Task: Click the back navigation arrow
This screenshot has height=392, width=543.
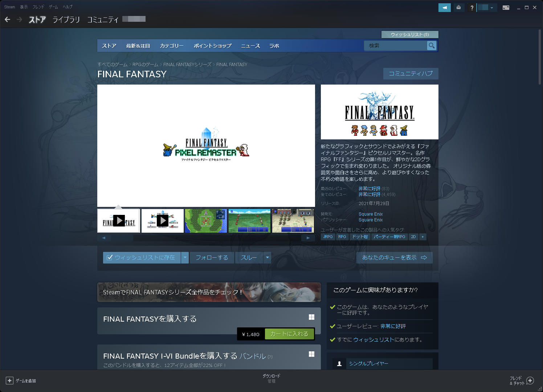Action: tap(8, 19)
